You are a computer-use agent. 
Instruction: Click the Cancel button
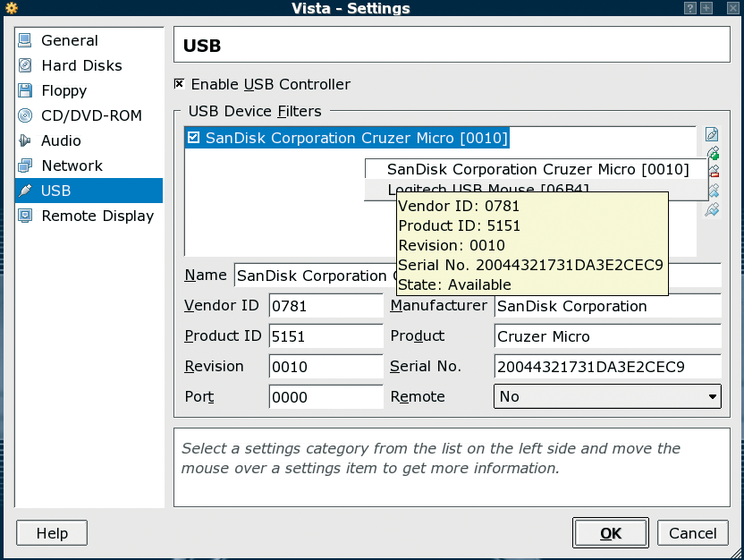[x=692, y=533]
